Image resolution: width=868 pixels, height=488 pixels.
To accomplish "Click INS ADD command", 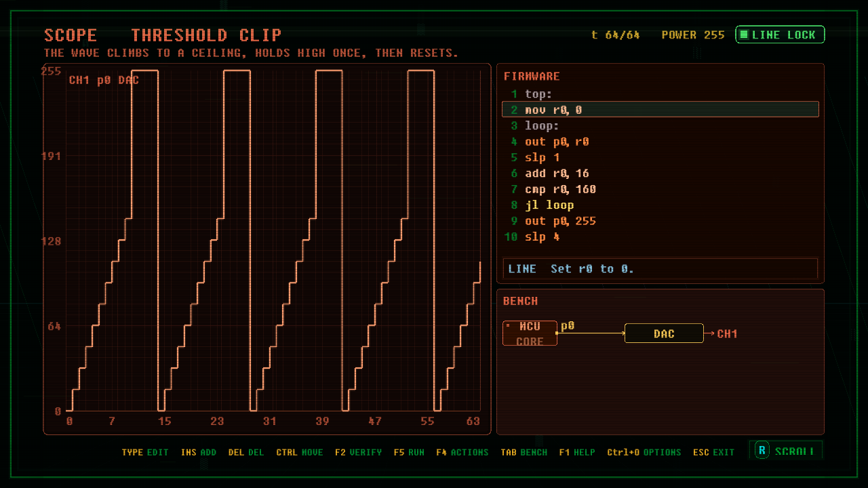I will [199, 452].
